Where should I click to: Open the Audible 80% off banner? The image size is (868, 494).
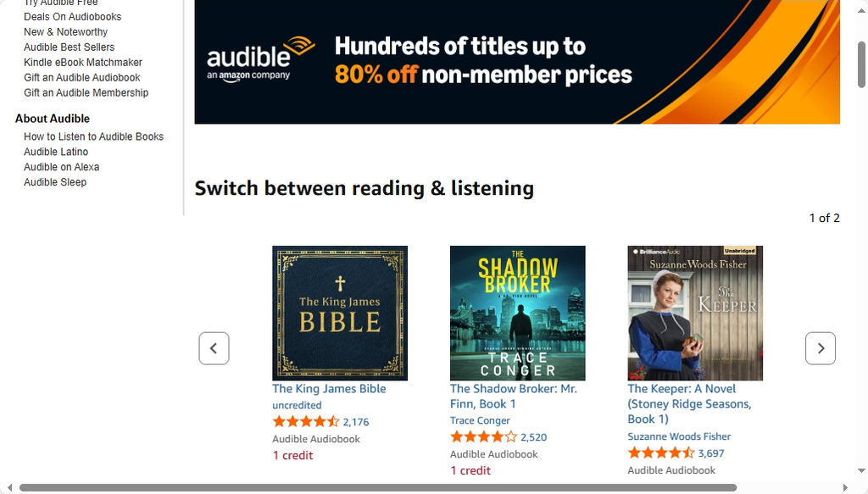pos(517,62)
